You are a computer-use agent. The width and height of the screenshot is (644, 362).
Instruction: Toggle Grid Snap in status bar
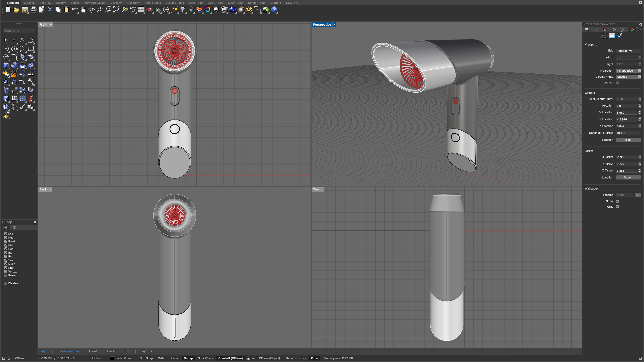(146, 358)
